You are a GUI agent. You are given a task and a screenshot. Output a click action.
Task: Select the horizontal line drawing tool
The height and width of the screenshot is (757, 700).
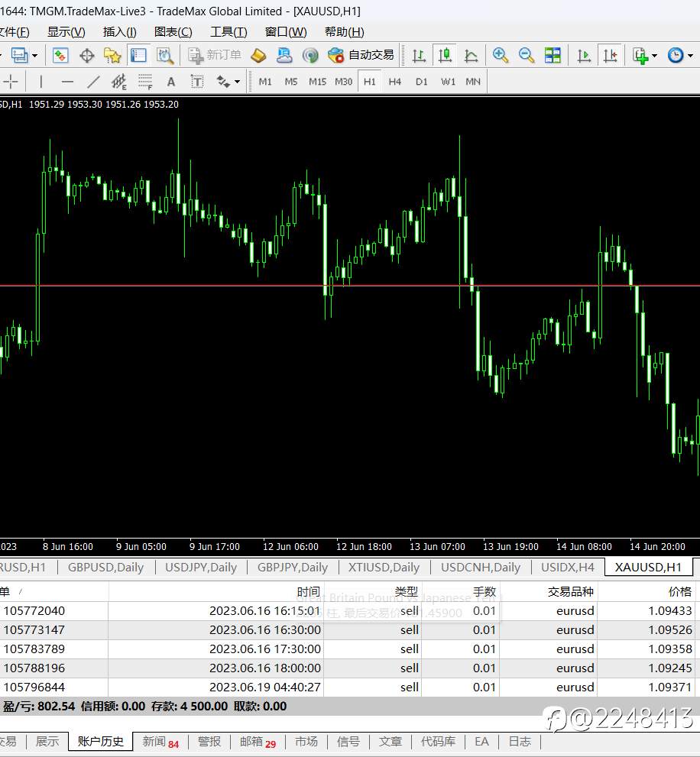[x=67, y=82]
